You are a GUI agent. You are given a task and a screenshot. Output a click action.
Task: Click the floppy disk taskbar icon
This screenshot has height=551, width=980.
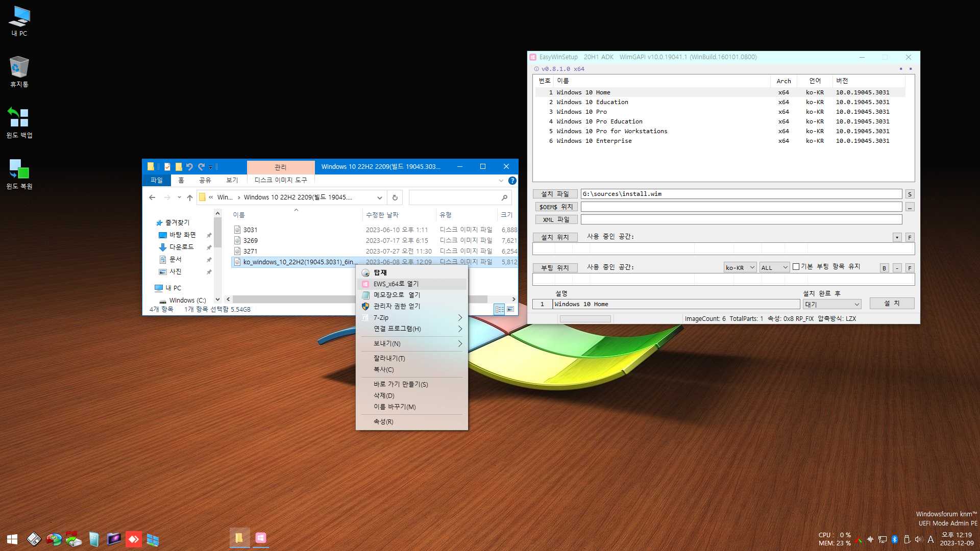34,539
